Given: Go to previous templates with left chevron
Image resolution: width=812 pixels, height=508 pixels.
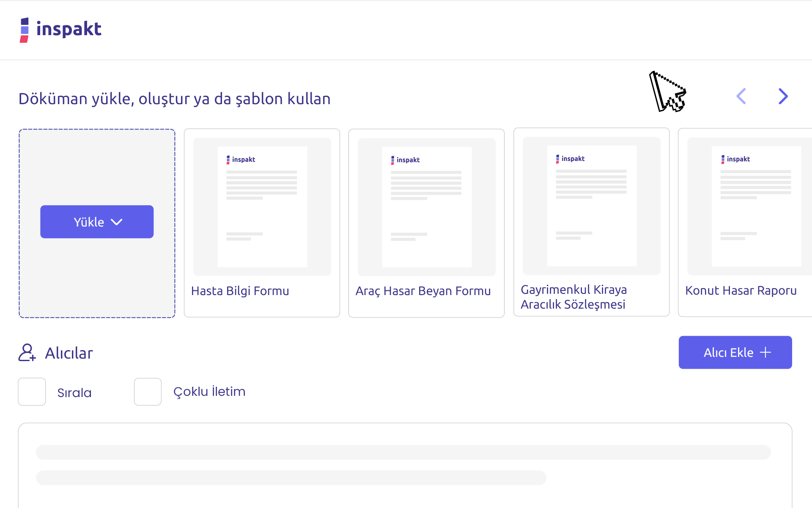Looking at the screenshot, I should pos(741,97).
